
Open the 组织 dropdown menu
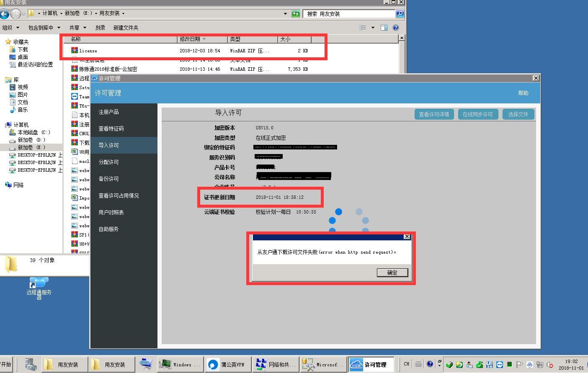click(x=11, y=28)
